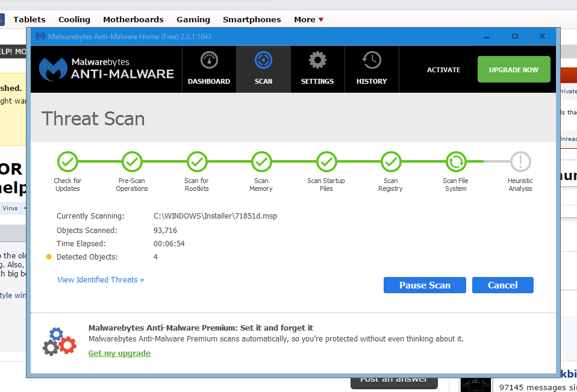Viewport: 577px width, 392px height.
Task: Open Gaming in the website navigation
Action: coord(193,19)
